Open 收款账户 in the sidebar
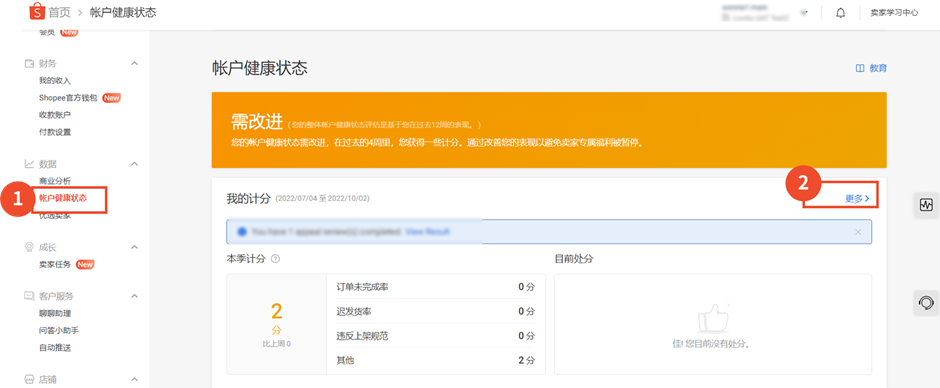940x388 pixels. 55,115
